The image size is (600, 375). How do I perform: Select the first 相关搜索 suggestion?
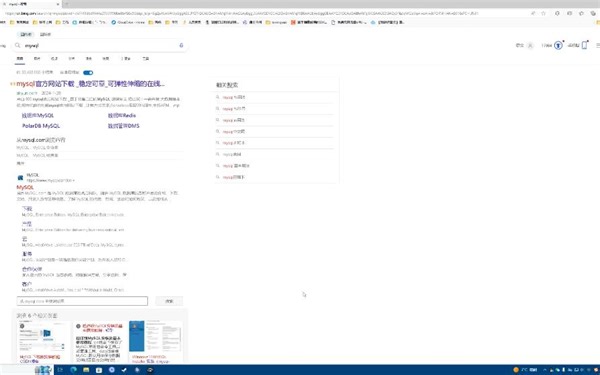[234, 97]
